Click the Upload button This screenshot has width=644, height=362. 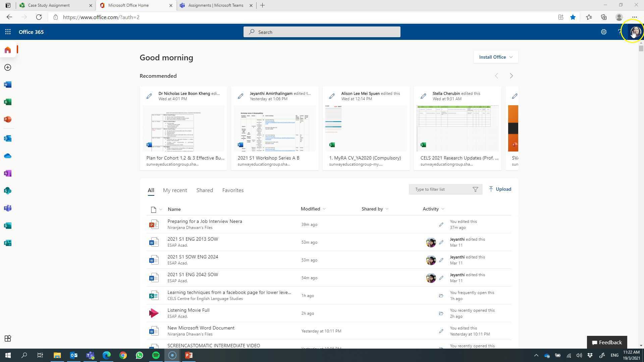pos(500,189)
